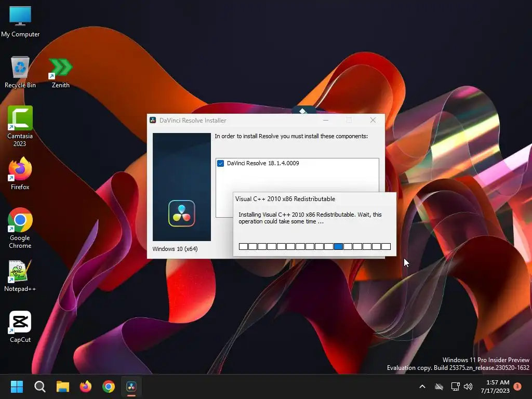The height and width of the screenshot is (399, 532).
Task: Open File Explorer from the taskbar
Action: [63, 387]
